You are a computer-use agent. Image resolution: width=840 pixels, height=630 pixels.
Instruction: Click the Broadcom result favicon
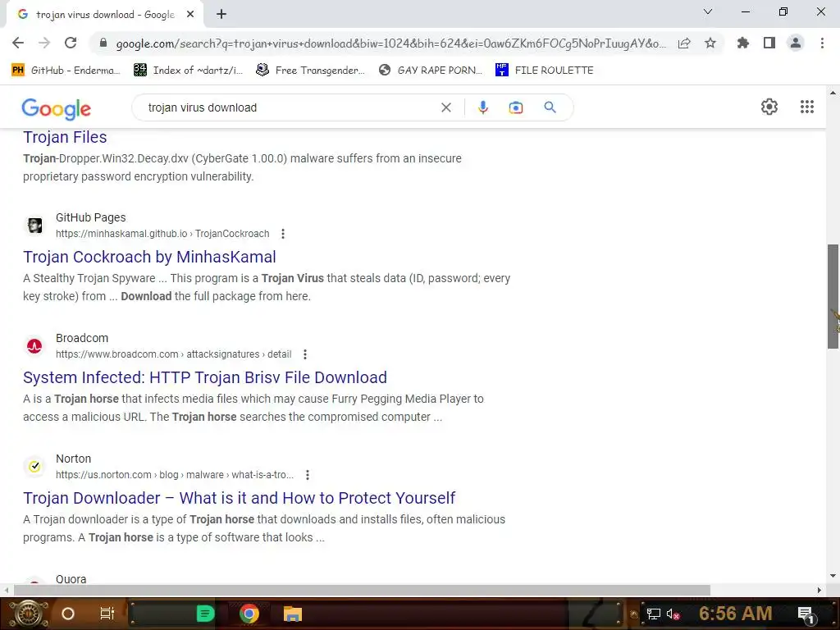tap(34, 346)
